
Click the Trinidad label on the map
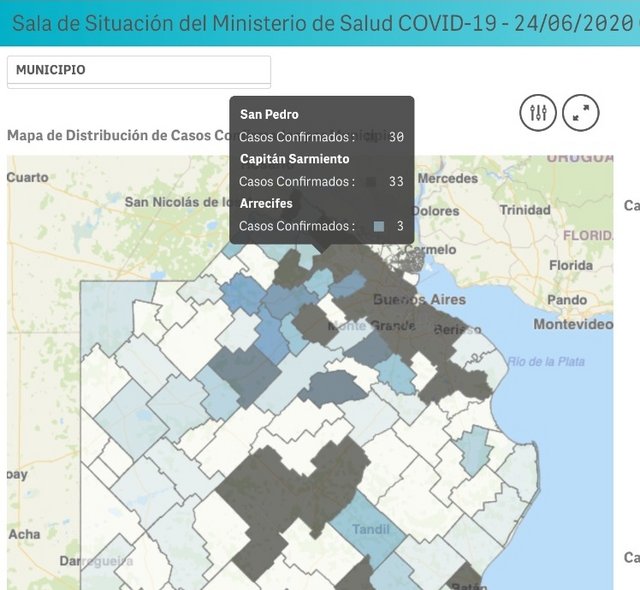tap(525, 210)
